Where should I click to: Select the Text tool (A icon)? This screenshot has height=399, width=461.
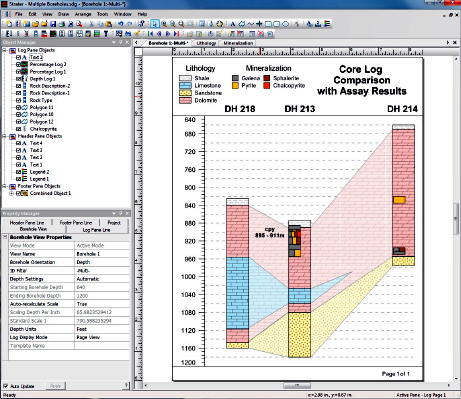tap(233, 24)
